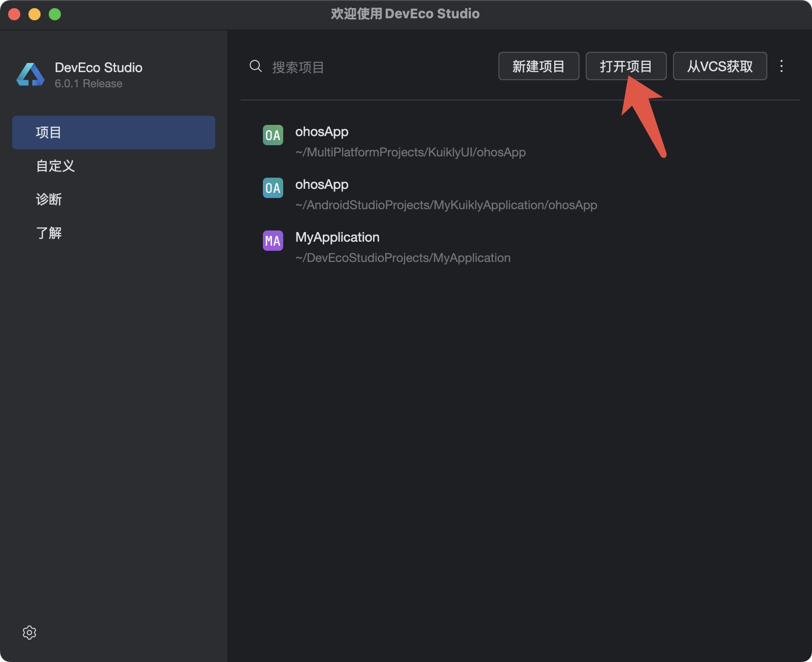
Task: Click the DevEco Studio logo icon
Action: click(30, 75)
